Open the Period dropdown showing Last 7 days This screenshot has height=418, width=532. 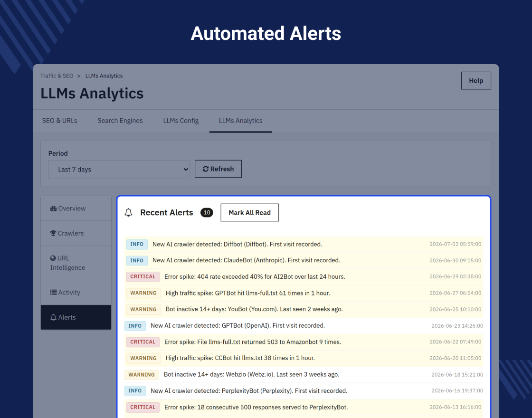pos(119,169)
